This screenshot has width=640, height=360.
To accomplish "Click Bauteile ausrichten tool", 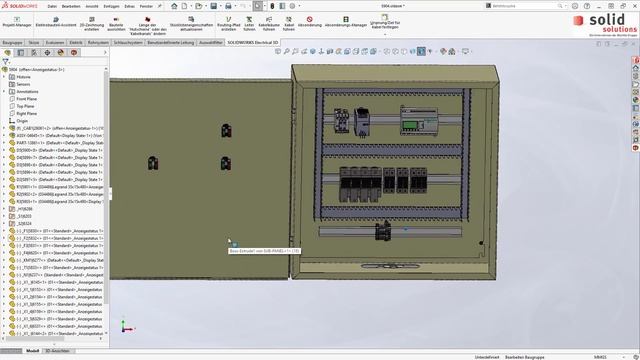I will [x=116, y=24].
